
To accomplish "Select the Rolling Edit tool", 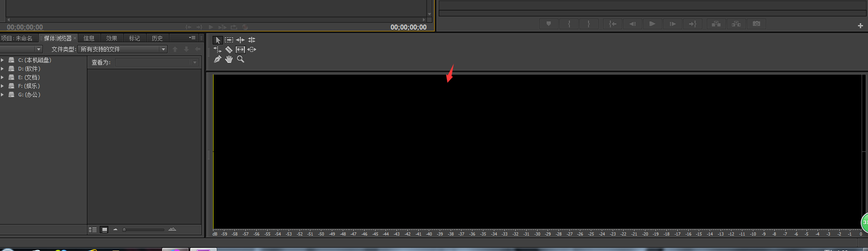I will click(252, 40).
